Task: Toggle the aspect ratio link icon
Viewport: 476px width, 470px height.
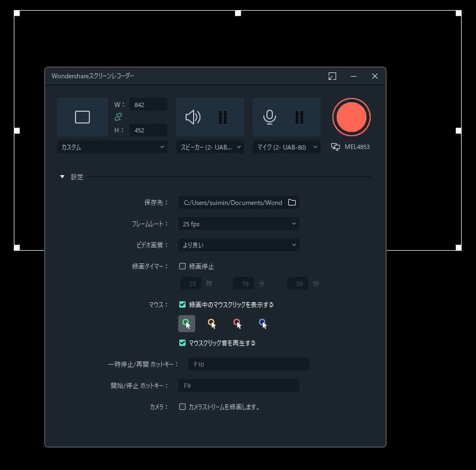Action: click(119, 117)
